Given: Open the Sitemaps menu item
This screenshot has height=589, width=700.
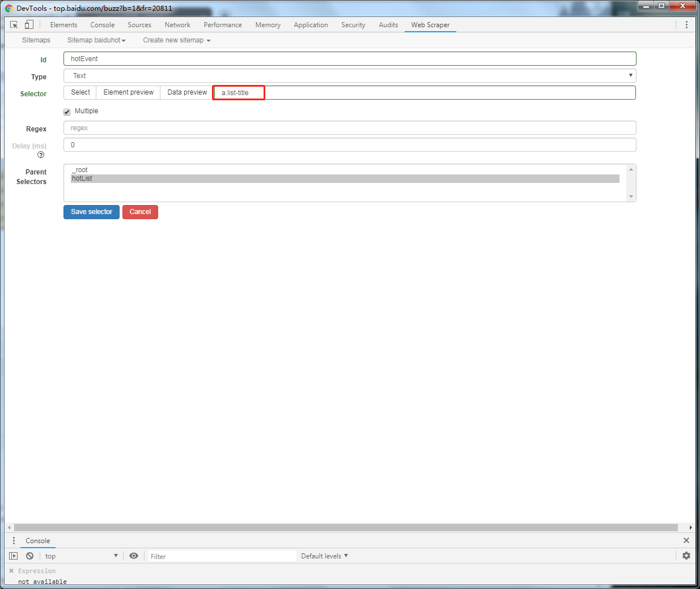Looking at the screenshot, I should (x=36, y=40).
